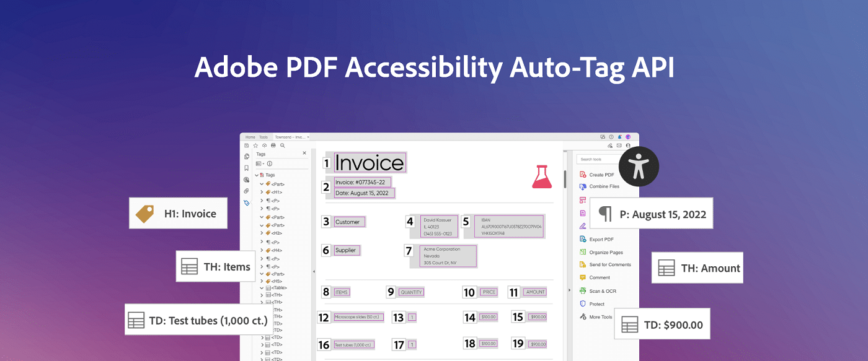The height and width of the screenshot is (361, 868).
Task: Open the page thumbnails panel icon
Action: click(247, 157)
